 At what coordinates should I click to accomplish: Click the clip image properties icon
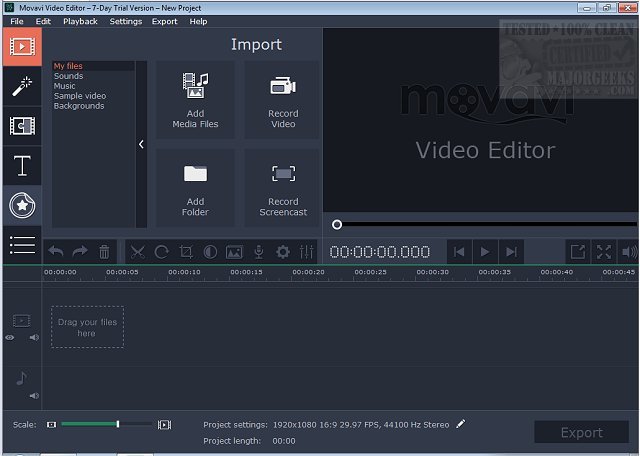click(x=234, y=252)
